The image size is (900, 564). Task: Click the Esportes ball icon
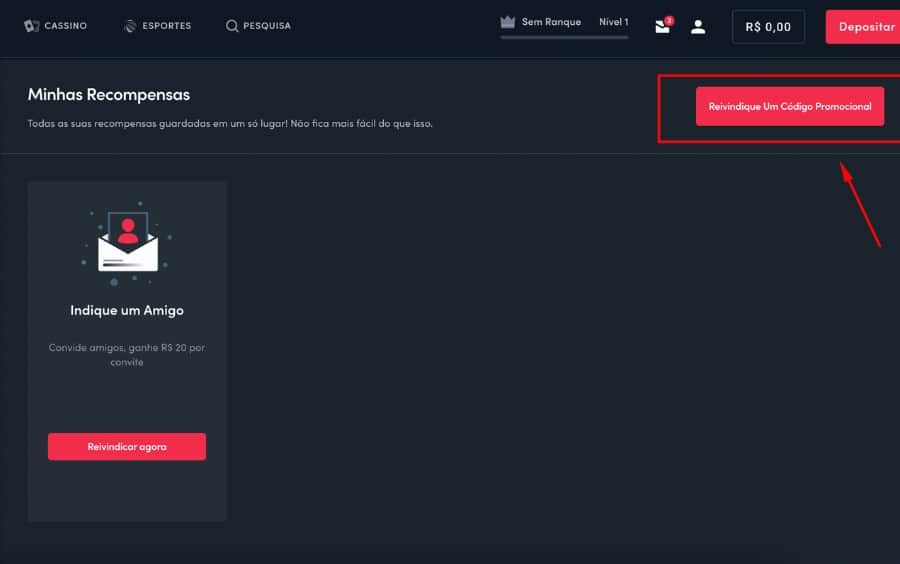[x=130, y=26]
